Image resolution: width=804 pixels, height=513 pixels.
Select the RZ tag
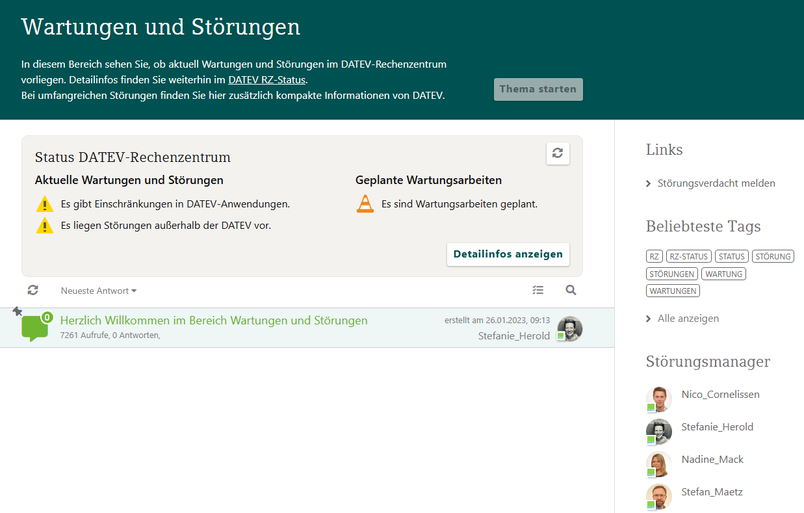coord(654,256)
